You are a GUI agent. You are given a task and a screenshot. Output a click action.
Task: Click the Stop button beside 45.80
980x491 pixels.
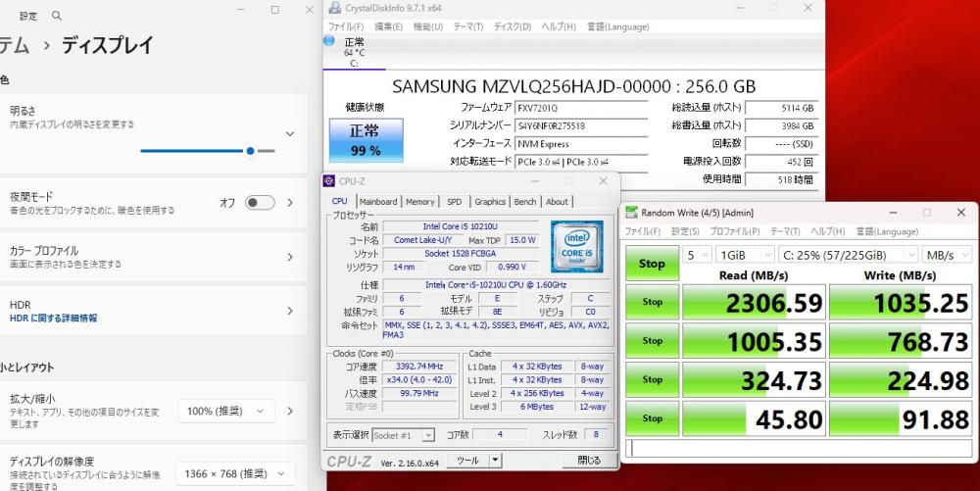point(652,418)
